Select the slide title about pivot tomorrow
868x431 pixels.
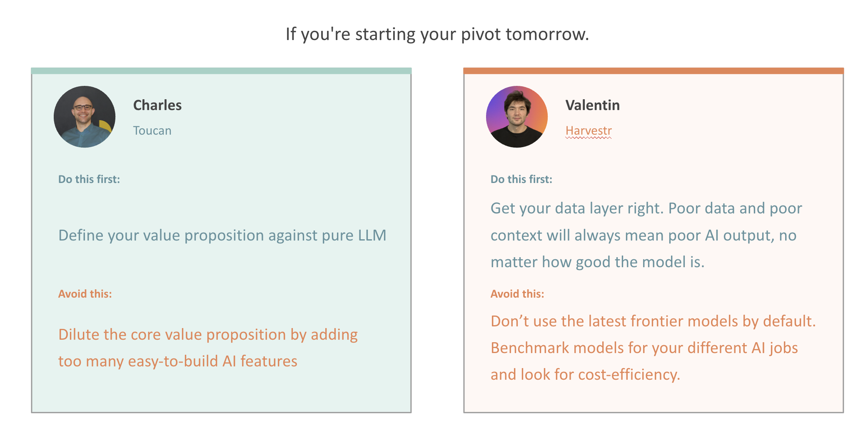point(437,34)
